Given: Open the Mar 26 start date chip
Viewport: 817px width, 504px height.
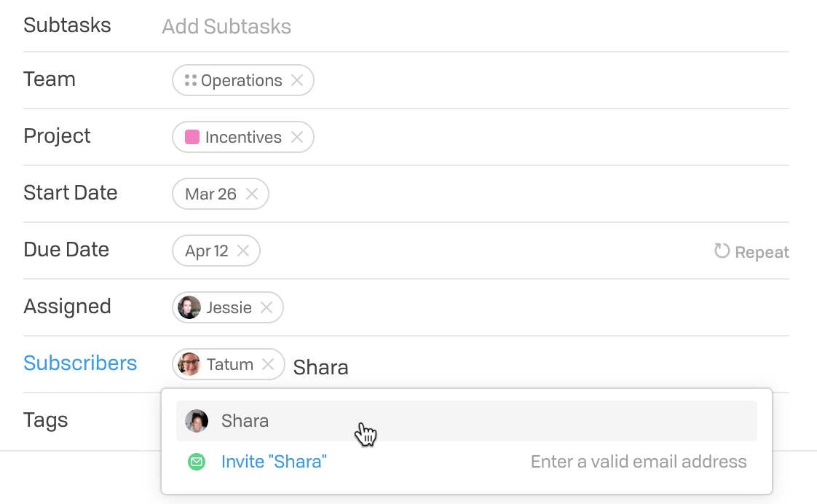Looking at the screenshot, I should click(210, 194).
